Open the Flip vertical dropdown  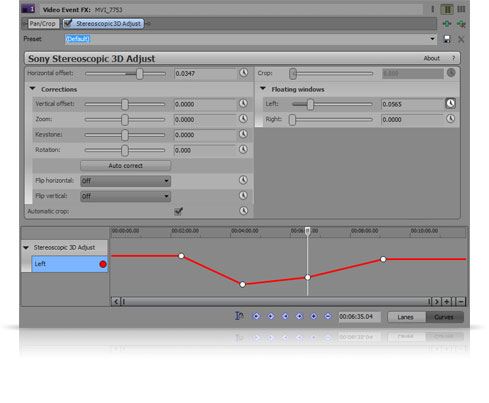[x=125, y=196]
